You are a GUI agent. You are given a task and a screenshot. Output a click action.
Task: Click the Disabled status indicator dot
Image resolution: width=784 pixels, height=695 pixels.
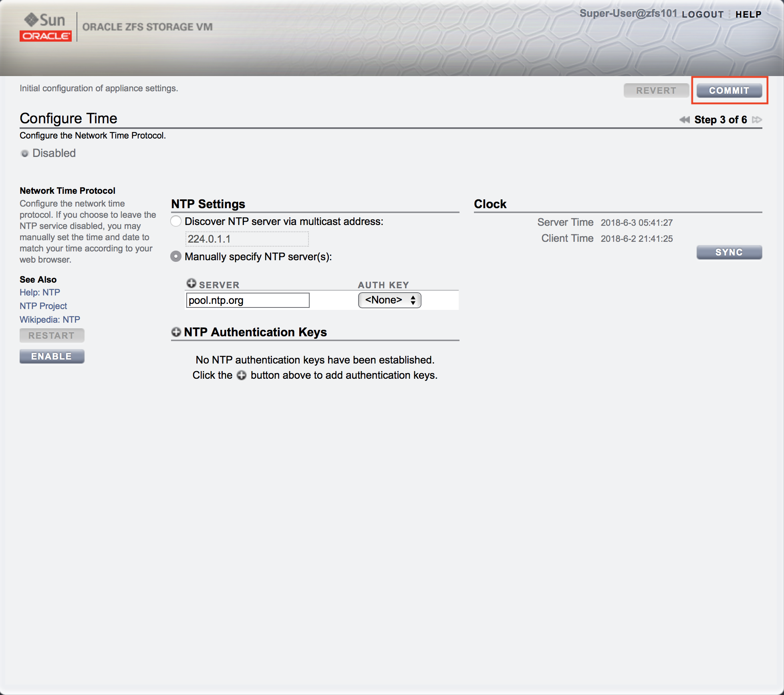(25, 153)
